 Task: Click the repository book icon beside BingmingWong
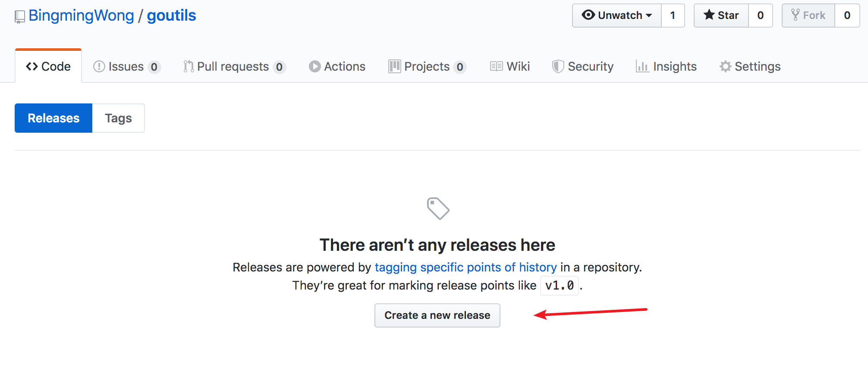[20, 17]
